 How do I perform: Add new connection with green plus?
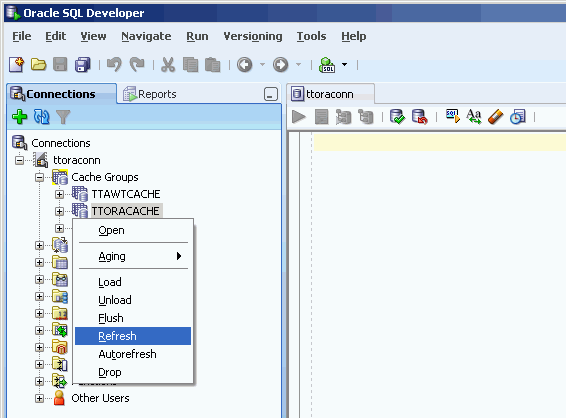pos(19,117)
